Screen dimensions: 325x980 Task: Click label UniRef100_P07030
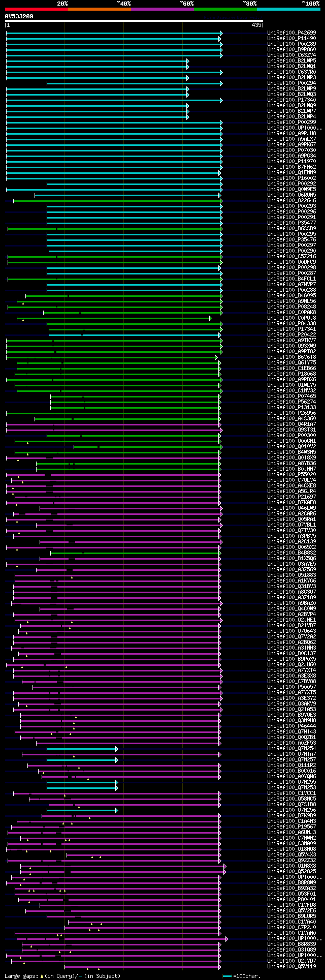tap(291, 150)
